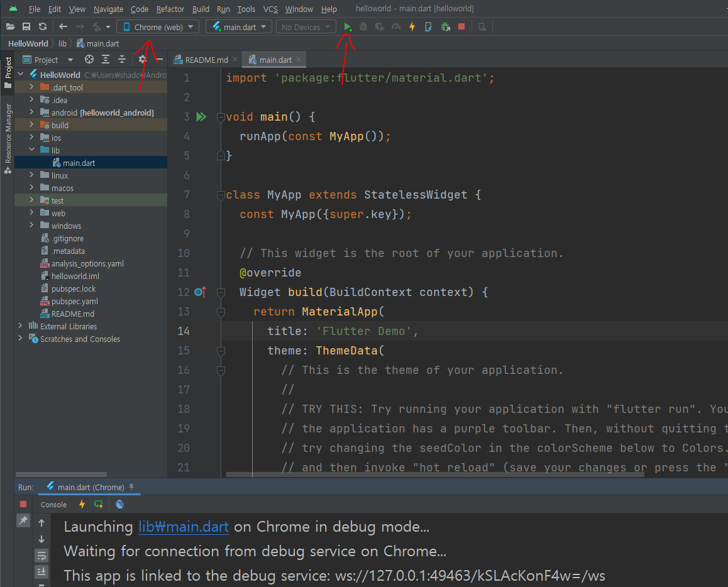Click the override gutter icon on line 12

tap(200, 292)
